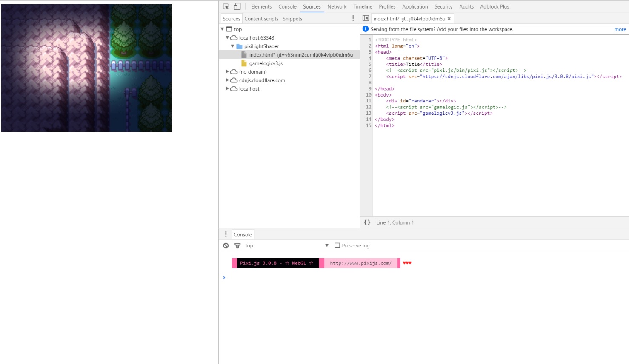Viewport: 629px width, 364px height.
Task: Collapse the localhost:63343 node arrow
Action: (227, 38)
